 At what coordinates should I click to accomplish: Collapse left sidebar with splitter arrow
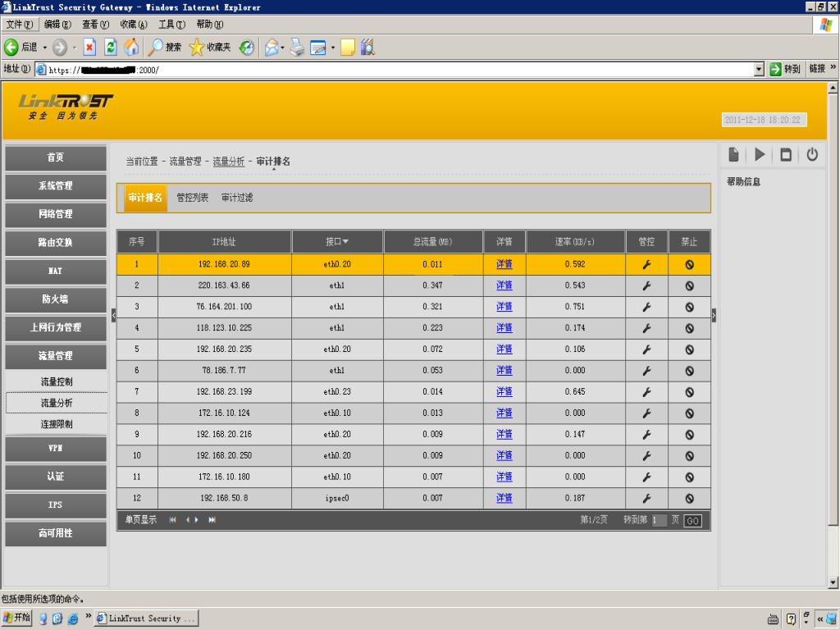[113, 316]
